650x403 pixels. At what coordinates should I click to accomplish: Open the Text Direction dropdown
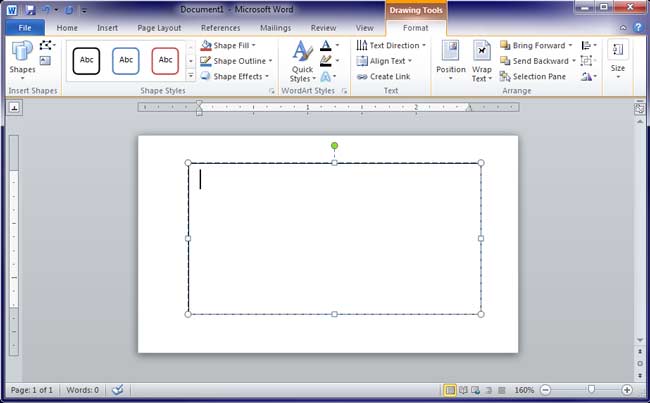(391, 45)
